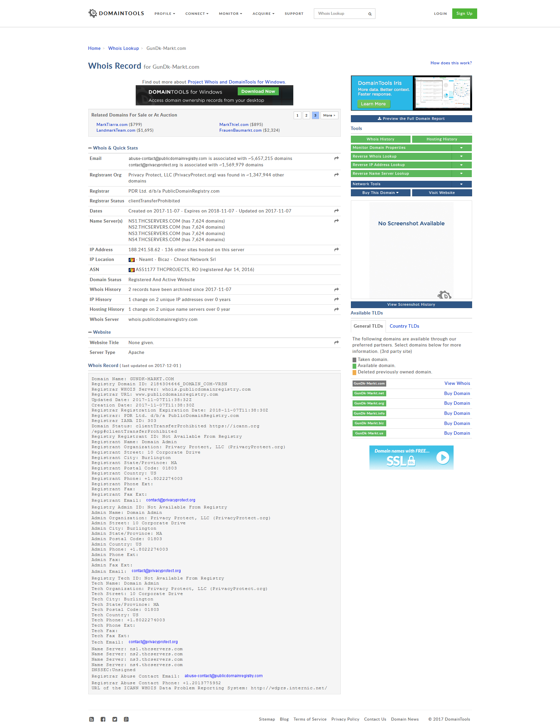The width and height of the screenshot is (560, 728).
Task: Click Buy Domain for GunDk-Markt.net
Action: pos(457,393)
